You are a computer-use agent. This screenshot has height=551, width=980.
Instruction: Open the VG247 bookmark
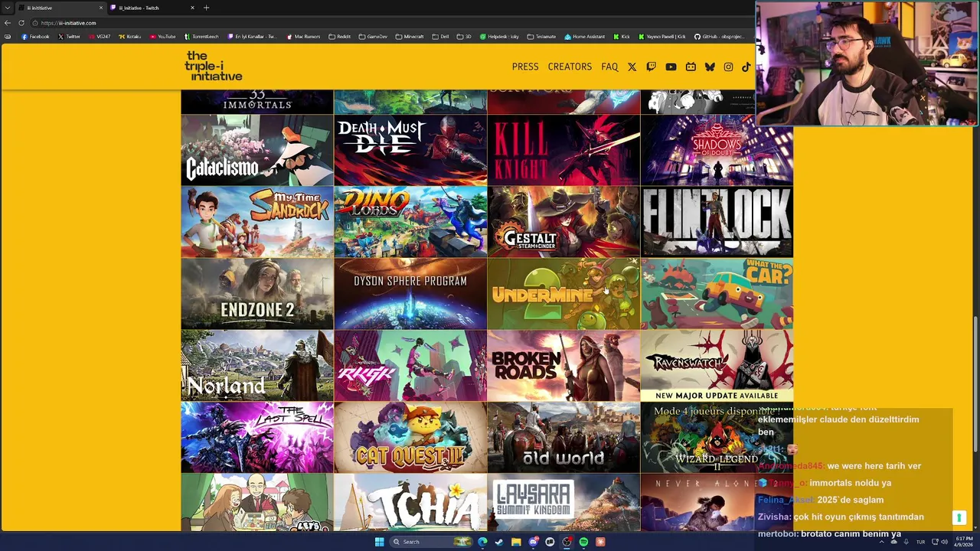pos(100,37)
